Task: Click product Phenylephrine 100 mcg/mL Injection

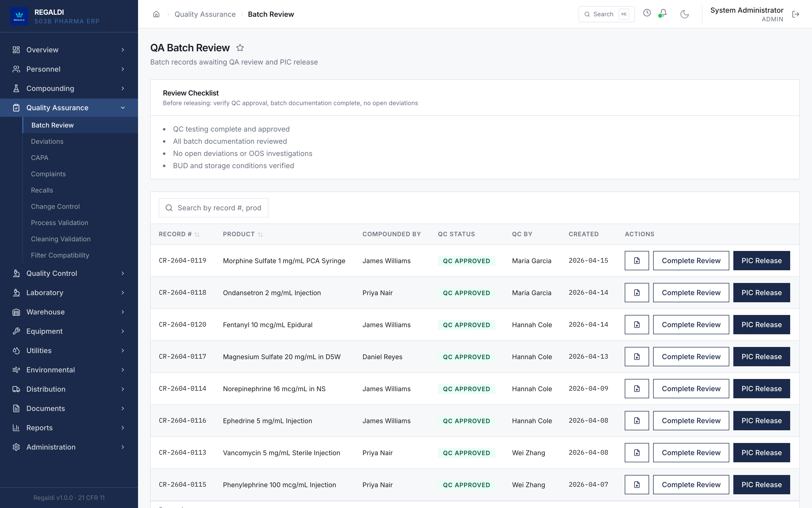Action: click(x=279, y=485)
